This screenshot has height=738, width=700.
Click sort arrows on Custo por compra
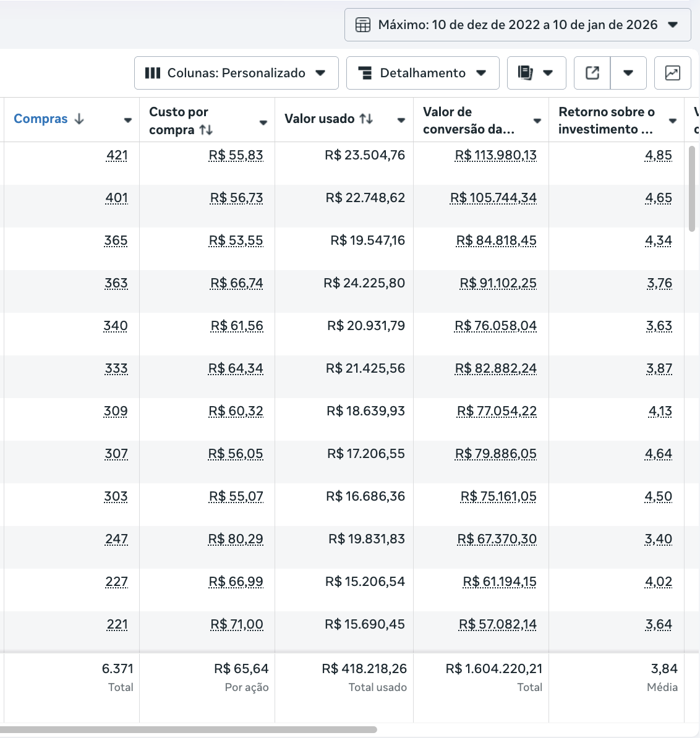(206, 130)
